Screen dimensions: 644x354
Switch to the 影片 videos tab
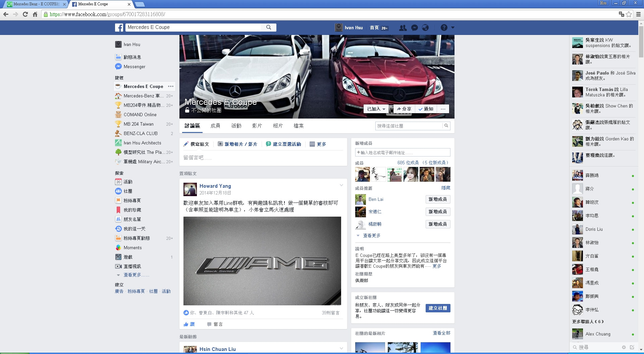257,126
